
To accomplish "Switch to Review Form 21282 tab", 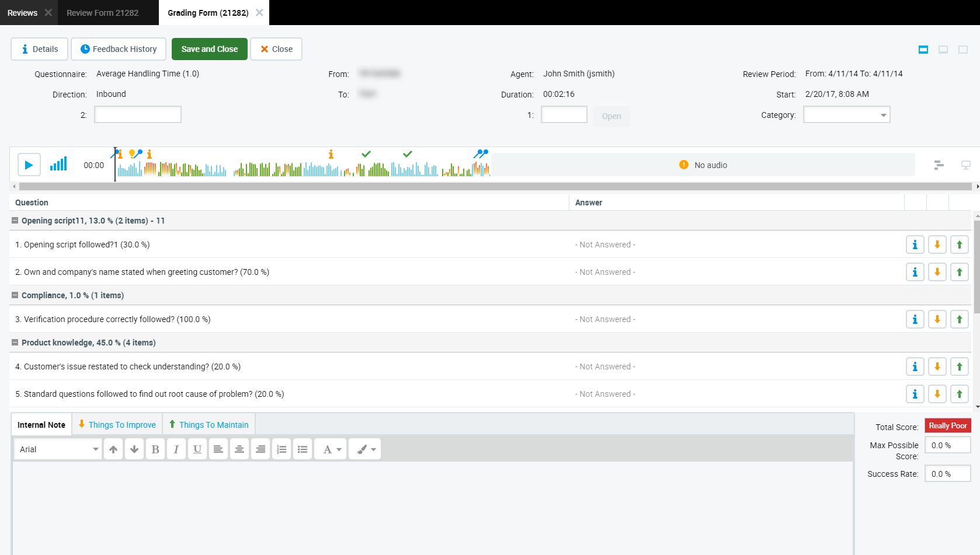I will pos(103,13).
